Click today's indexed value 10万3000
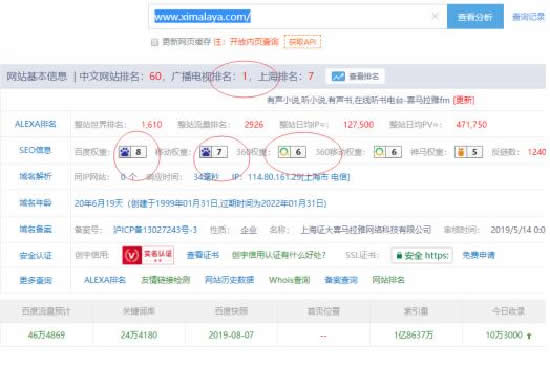Image resolution: width=550 pixels, height=367 pixels. tap(504, 335)
